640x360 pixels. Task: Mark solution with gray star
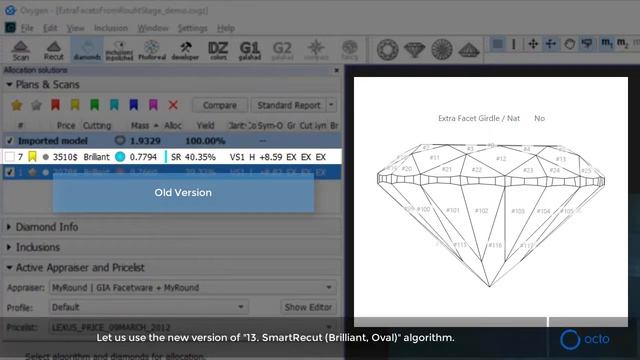(x=36, y=105)
